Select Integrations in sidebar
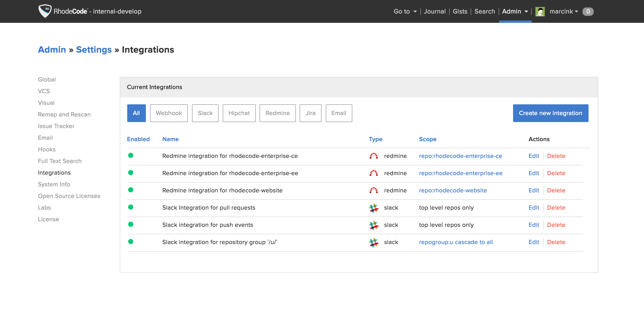Viewport: 644px width, 320px height. (x=54, y=173)
